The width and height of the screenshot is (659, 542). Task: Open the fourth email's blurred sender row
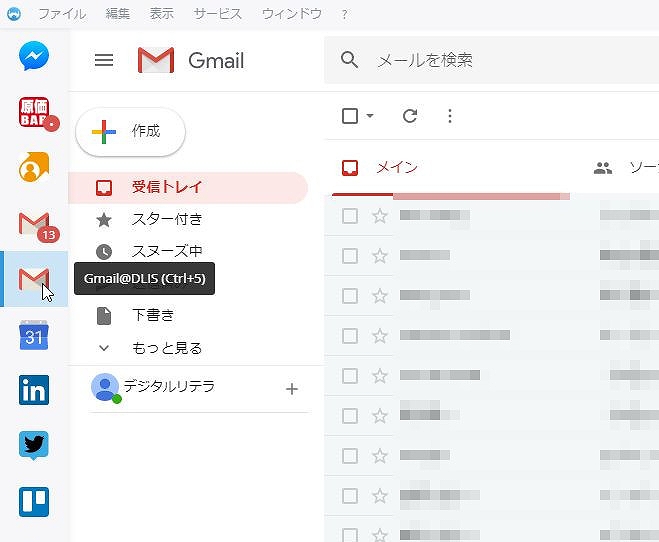pos(455,335)
